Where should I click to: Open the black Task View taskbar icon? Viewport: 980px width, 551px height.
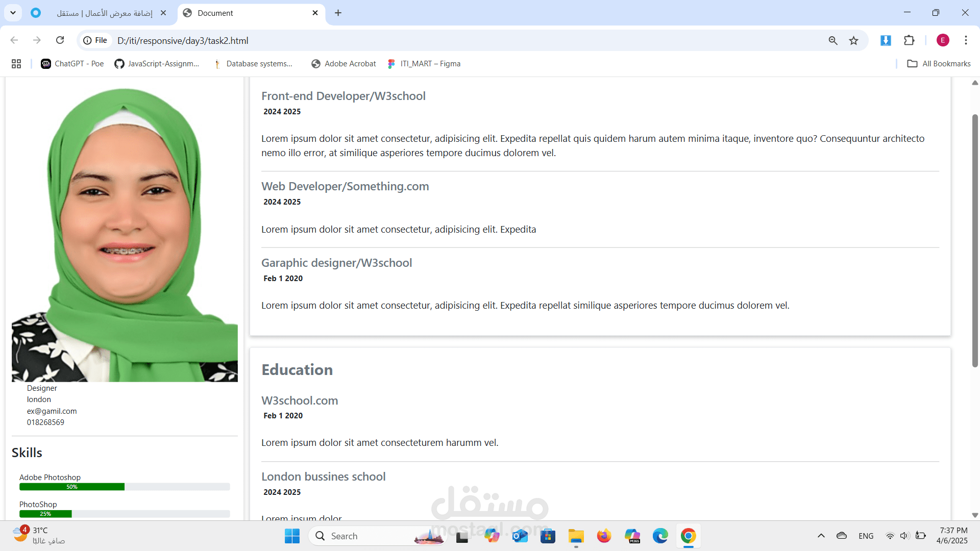(x=462, y=536)
